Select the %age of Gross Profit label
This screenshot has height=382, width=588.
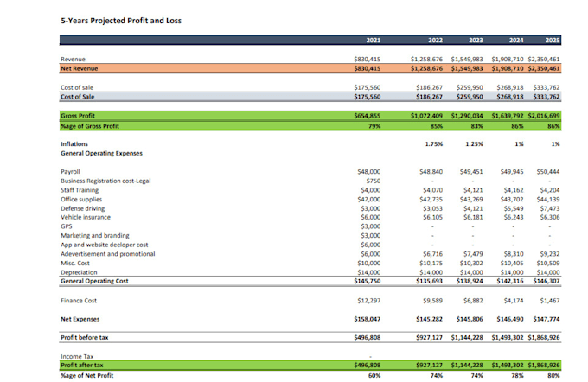90,126
